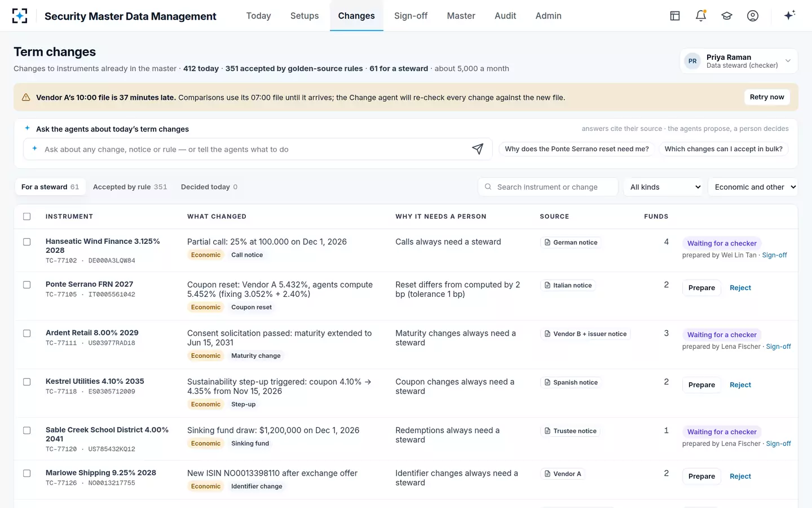Image resolution: width=812 pixels, height=508 pixels.
Task: Click the search magnifier icon
Action: (488, 187)
